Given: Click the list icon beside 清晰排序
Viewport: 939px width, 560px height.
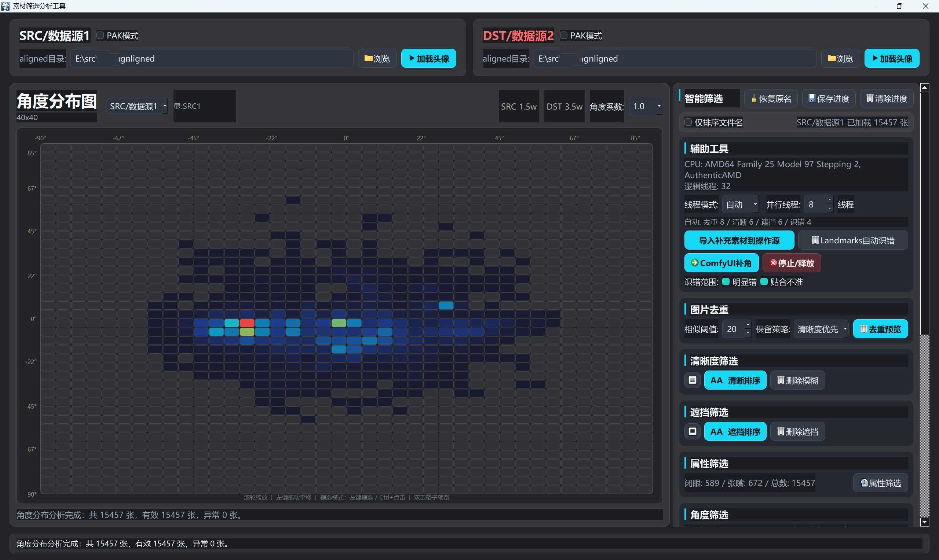Looking at the screenshot, I should point(692,380).
